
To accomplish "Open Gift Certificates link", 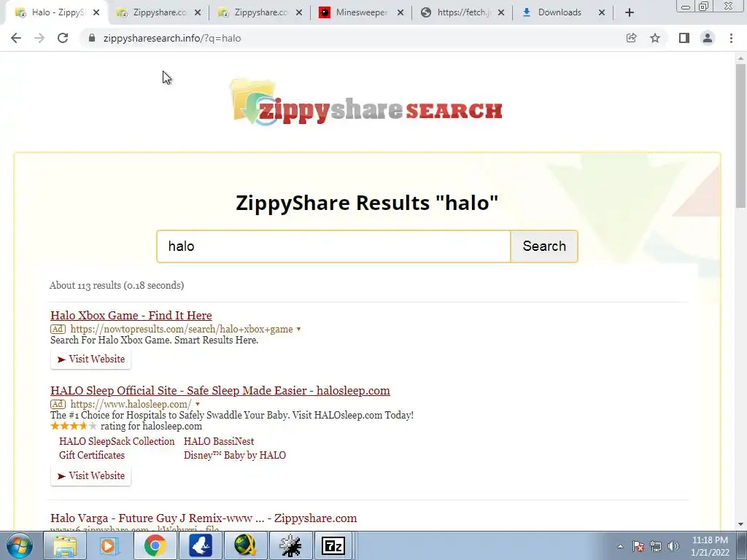I will (92, 455).
